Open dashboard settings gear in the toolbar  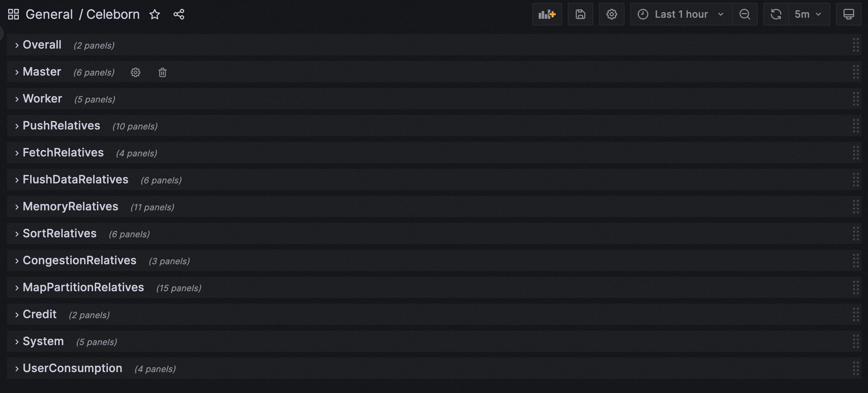[611, 15]
